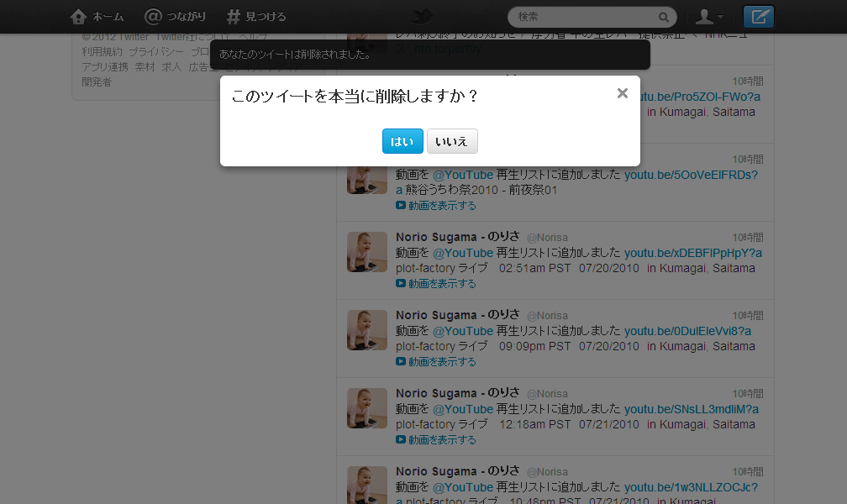Open Norio Sugama name on 09:09pm tweet
The image size is (847, 504).
pyautogui.click(x=457, y=315)
